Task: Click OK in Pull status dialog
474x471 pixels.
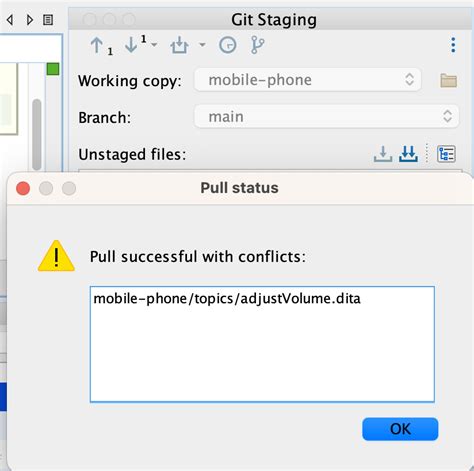Action: [x=400, y=429]
